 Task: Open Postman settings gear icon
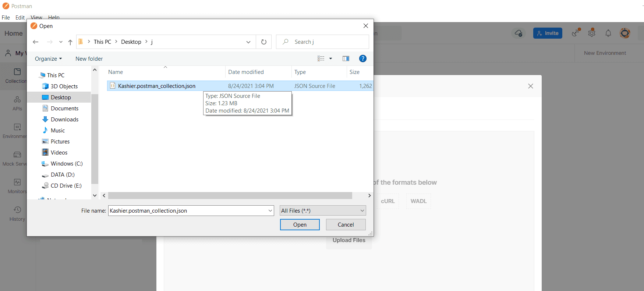[592, 33]
